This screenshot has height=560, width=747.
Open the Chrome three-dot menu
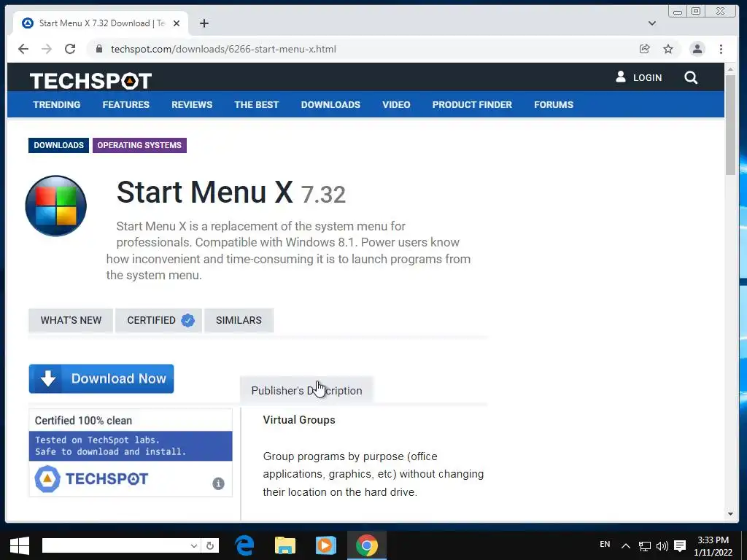(721, 49)
